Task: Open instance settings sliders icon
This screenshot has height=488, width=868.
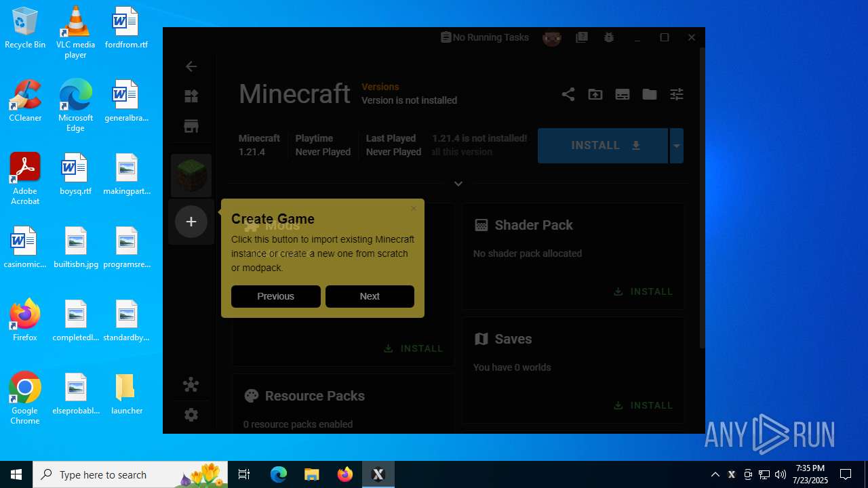Action: (677, 94)
